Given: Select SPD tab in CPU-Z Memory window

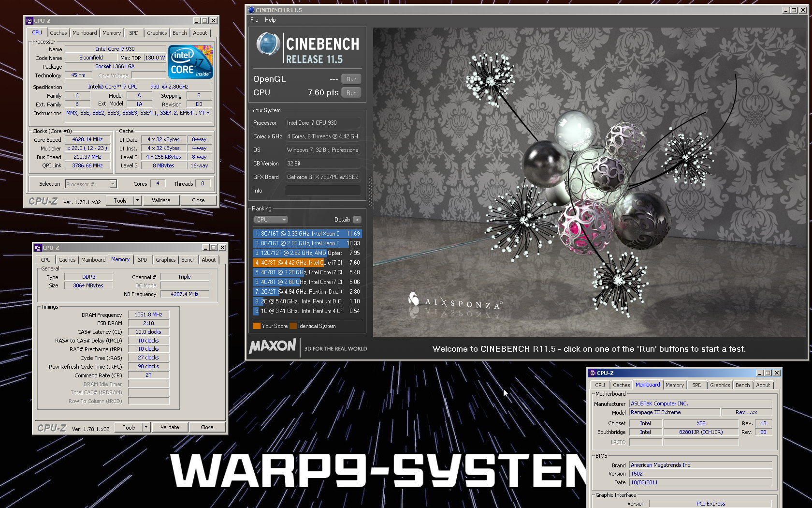Looking at the screenshot, I should point(143,260).
